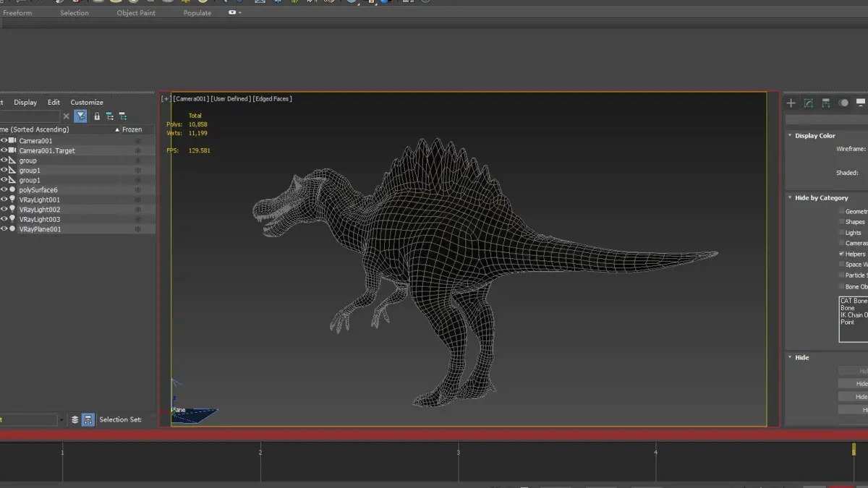The image size is (868, 488).
Task: Enable the Space Warps hide category checkbox
Action: pyautogui.click(x=841, y=265)
